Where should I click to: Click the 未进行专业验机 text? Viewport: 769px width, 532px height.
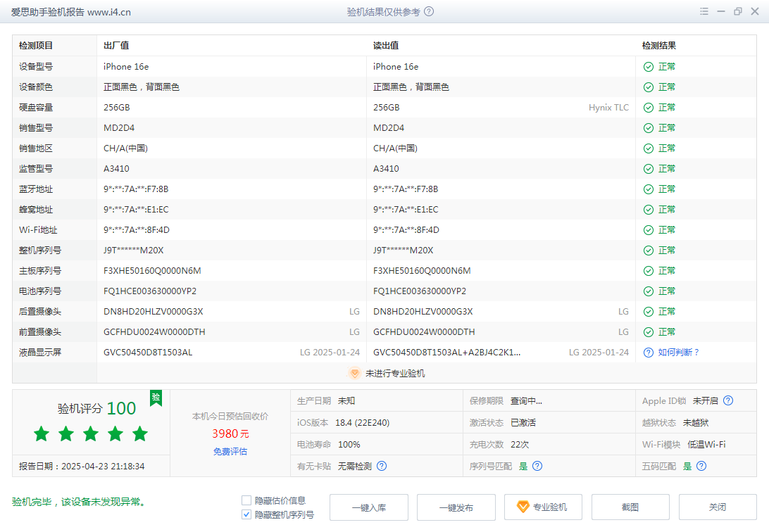pyautogui.click(x=395, y=373)
